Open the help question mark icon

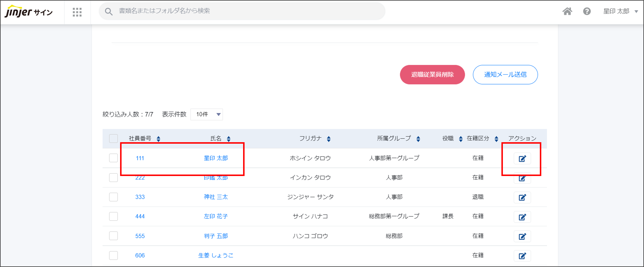coord(587,11)
